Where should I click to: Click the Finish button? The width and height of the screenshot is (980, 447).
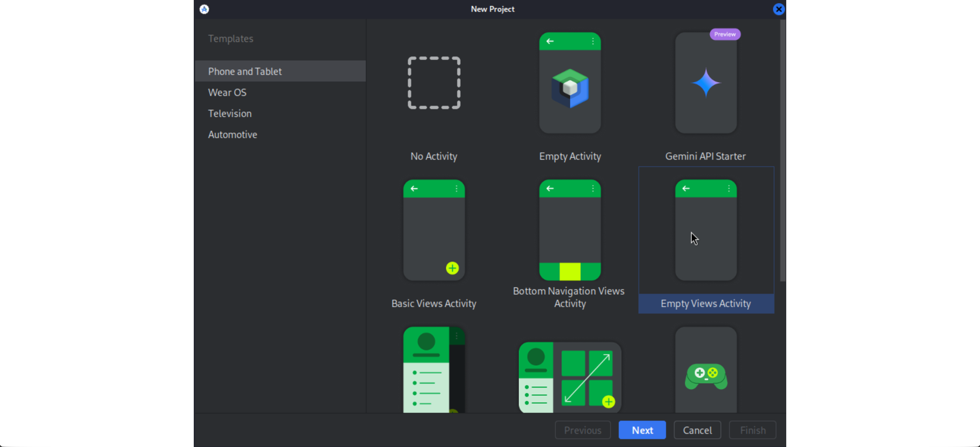(x=752, y=430)
